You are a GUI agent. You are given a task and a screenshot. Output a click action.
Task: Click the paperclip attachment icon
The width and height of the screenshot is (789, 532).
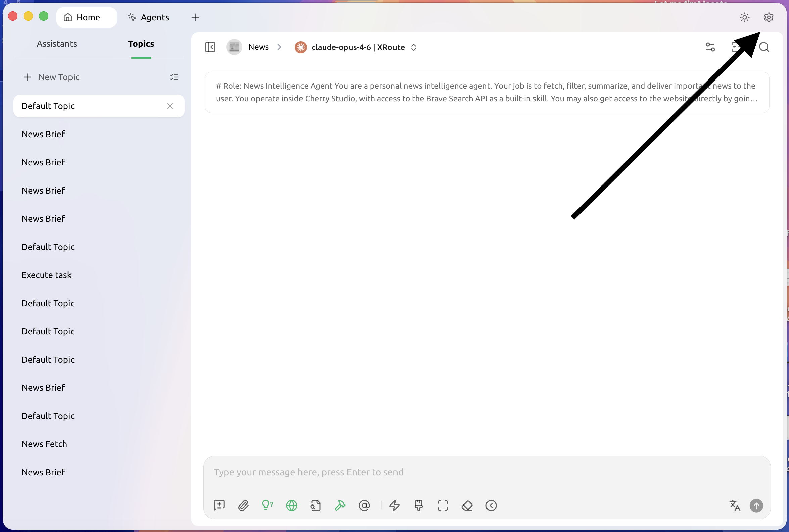243,506
